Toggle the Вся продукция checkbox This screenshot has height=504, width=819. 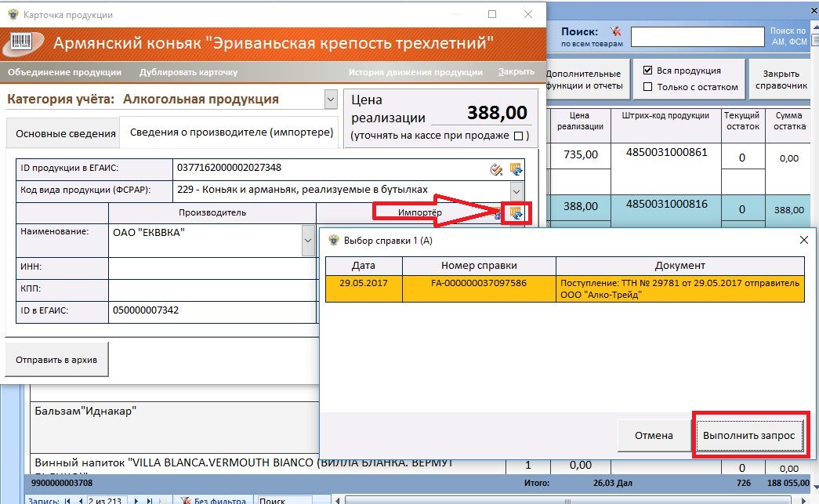[647, 71]
